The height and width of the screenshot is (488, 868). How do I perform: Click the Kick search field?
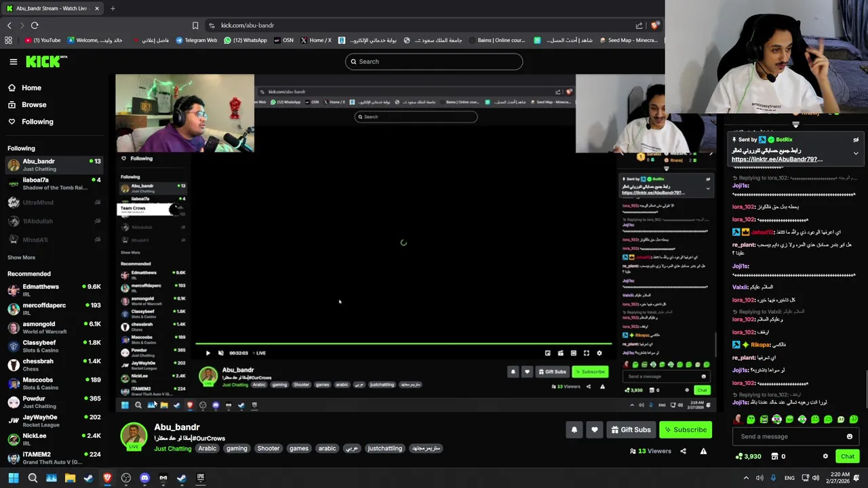pos(434,62)
